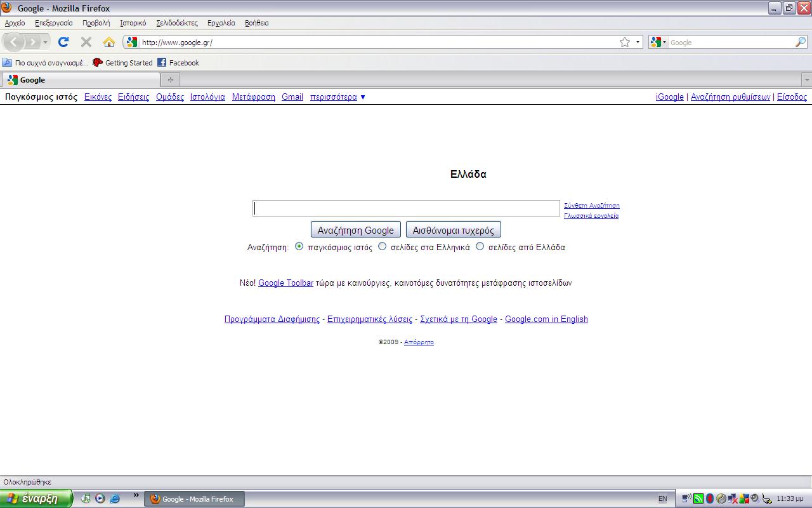This screenshot has height=508, width=812.
Task: Open Επιχειρηματικές λύσεις link
Action: tap(370, 319)
